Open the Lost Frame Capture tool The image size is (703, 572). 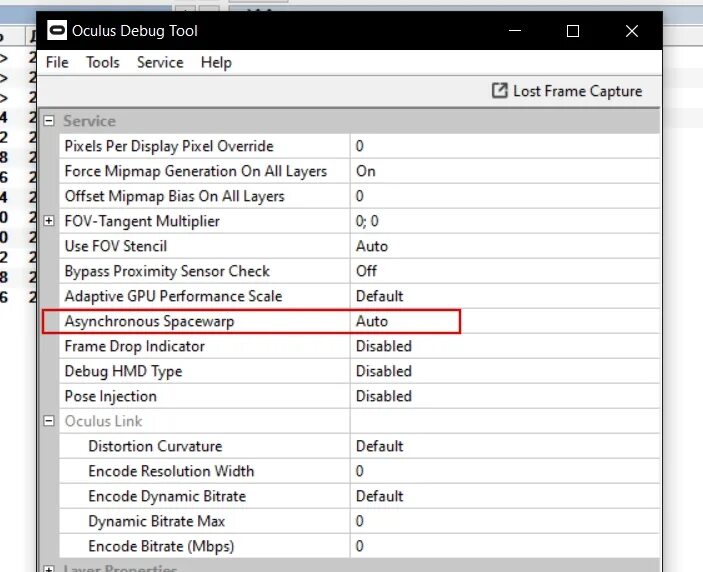coord(567,91)
